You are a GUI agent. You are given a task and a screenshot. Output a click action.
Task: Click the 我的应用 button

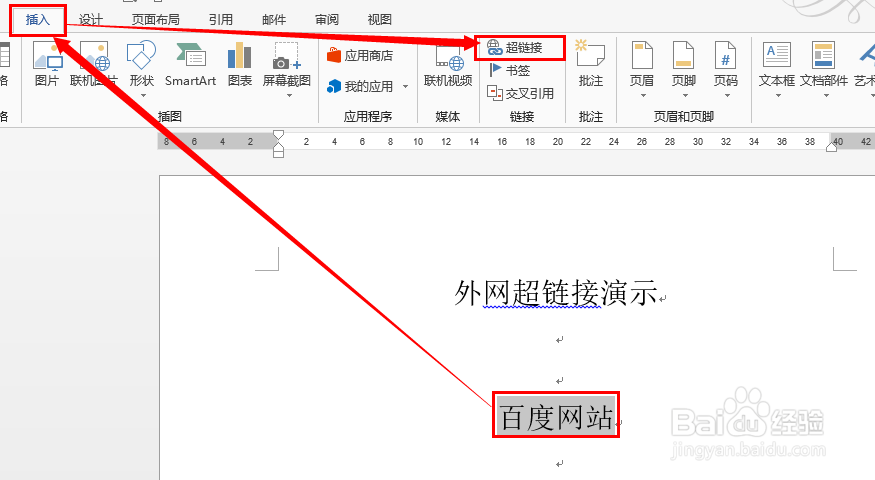361,87
